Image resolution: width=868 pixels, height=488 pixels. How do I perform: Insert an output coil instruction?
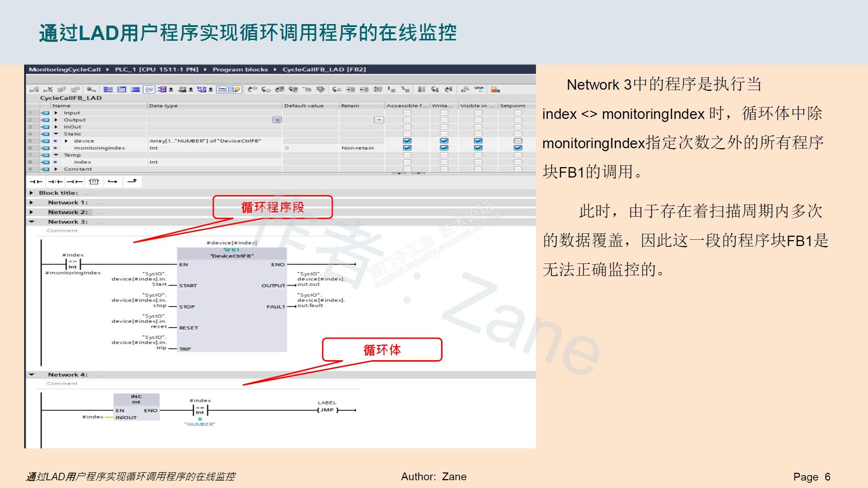click(74, 182)
